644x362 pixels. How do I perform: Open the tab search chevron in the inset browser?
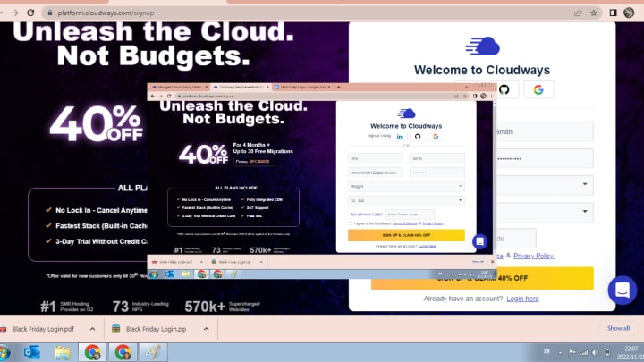[466, 87]
